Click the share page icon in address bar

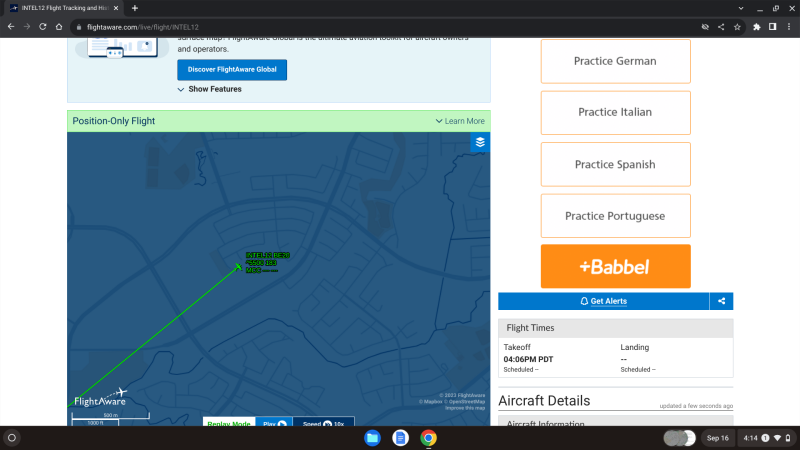tap(721, 27)
